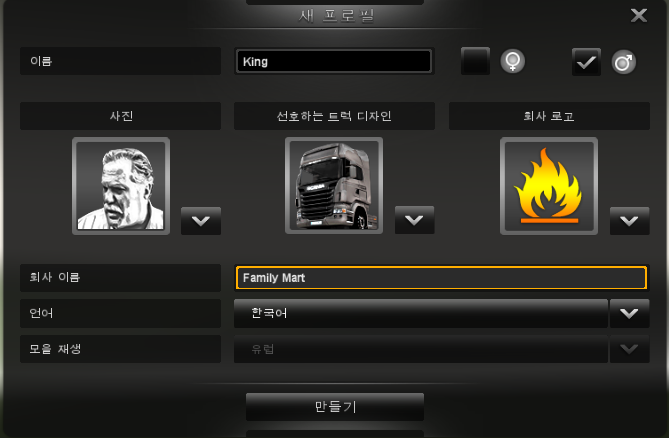Focus the Family Mart company name field

(x=441, y=278)
